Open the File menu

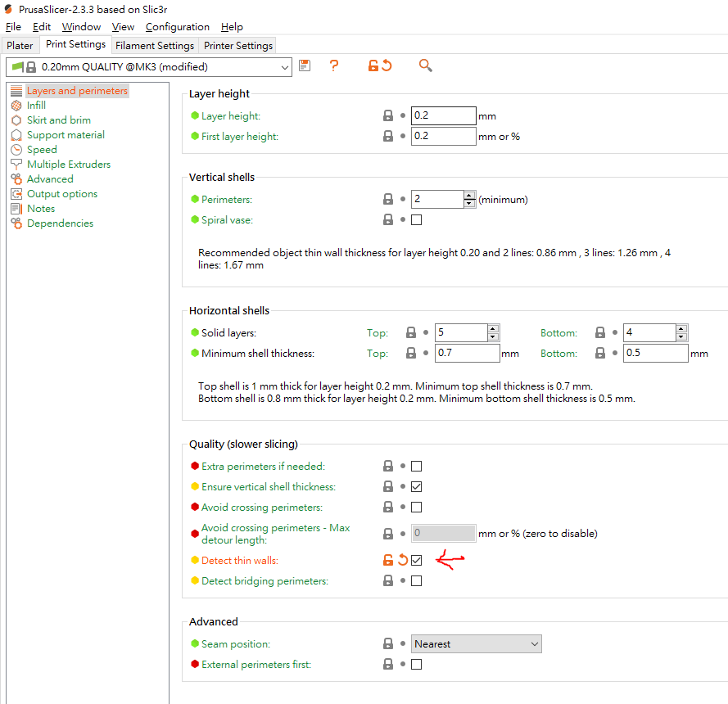pyautogui.click(x=13, y=27)
